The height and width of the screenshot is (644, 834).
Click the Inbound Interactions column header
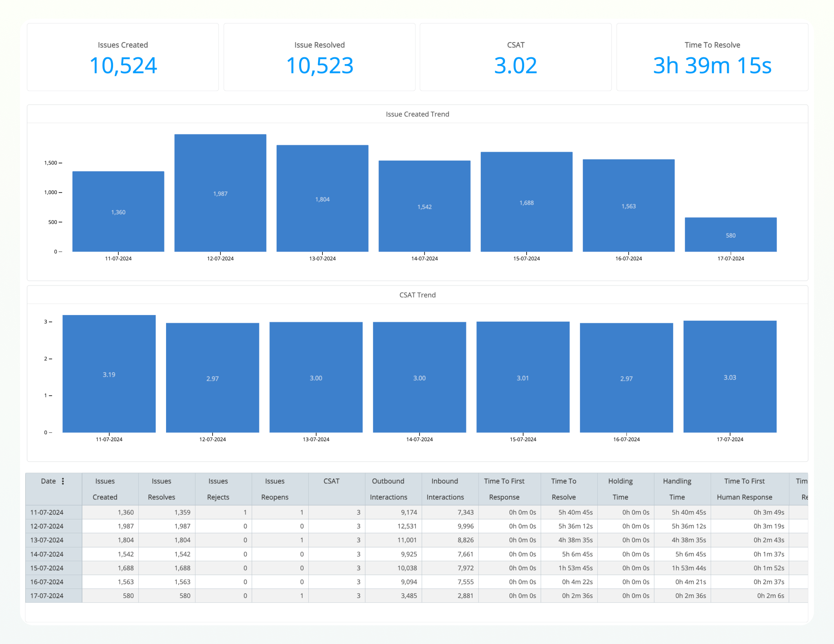445,489
